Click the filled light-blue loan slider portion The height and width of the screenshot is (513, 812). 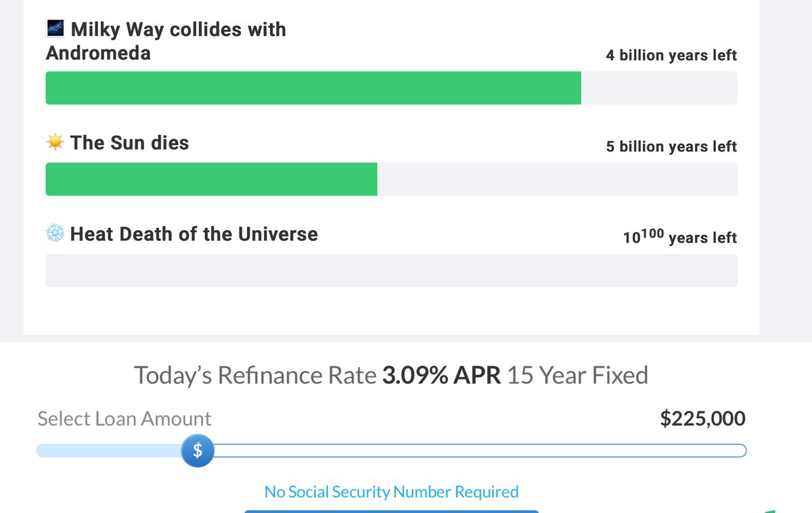pos(108,451)
